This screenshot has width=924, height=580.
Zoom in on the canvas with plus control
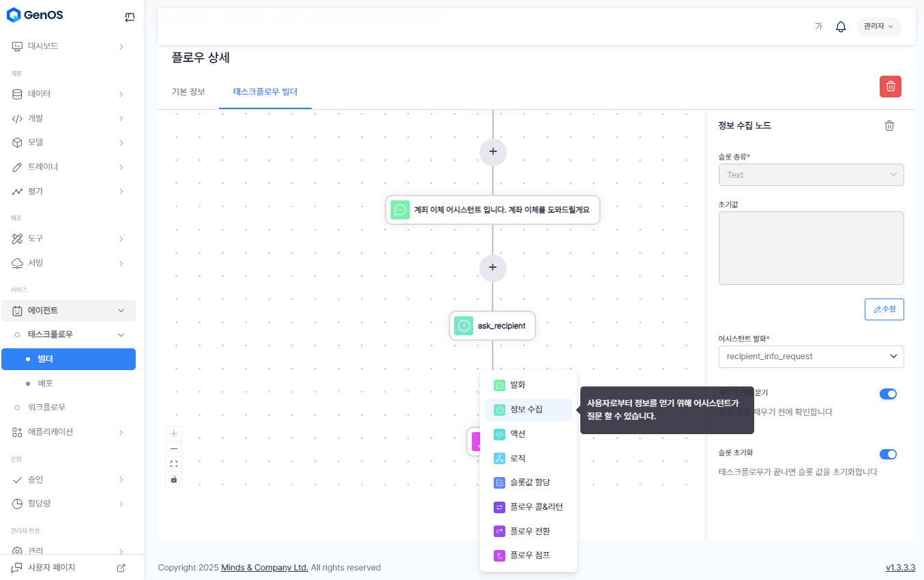coord(174,433)
